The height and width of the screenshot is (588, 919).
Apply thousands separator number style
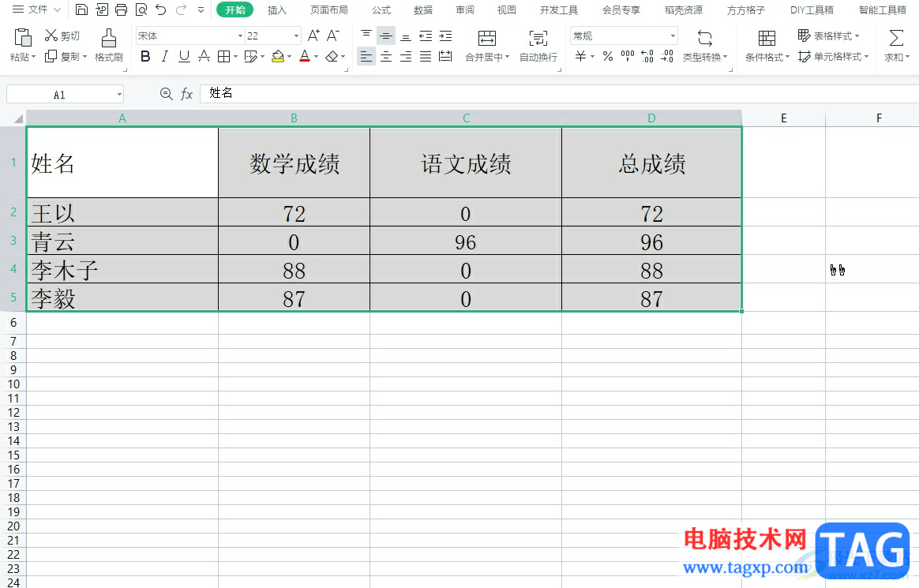pyautogui.click(x=628, y=56)
